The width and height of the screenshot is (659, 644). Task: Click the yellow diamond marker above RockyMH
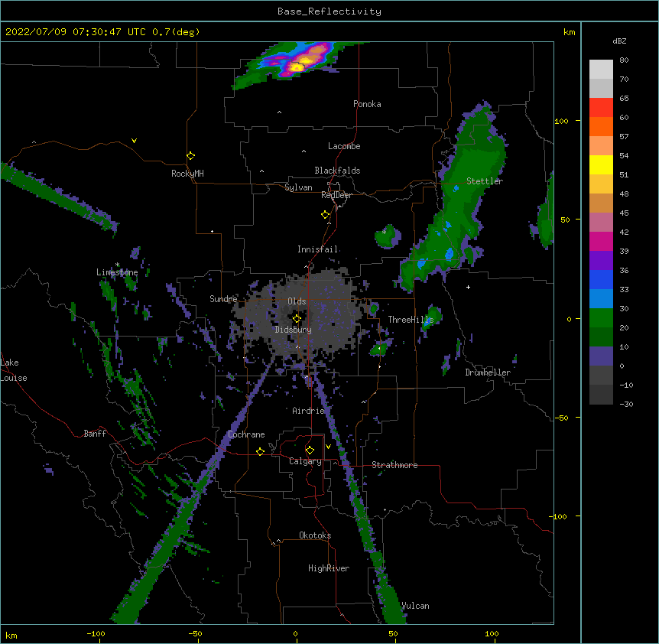191,156
